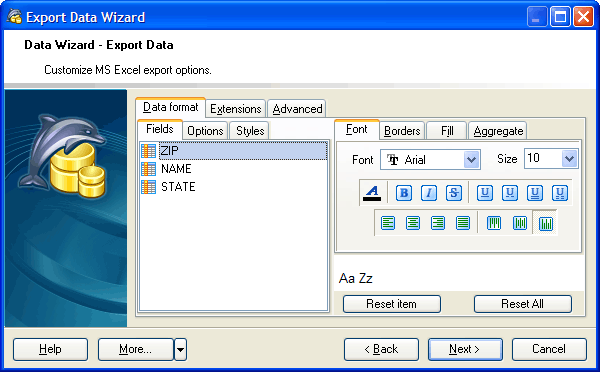Set vertical alignment to middle
Image resolution: width=600 pixels, height=372 pixels.
pos(520,223)
